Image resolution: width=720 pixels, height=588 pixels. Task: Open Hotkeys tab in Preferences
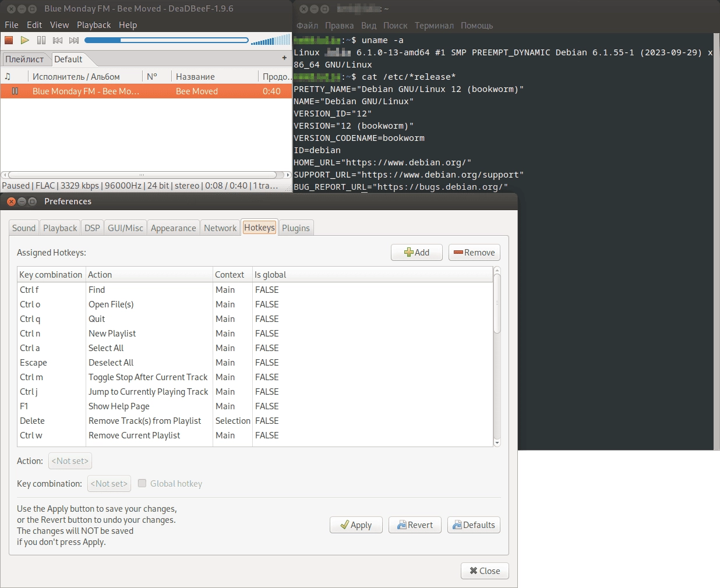[259, 228]
